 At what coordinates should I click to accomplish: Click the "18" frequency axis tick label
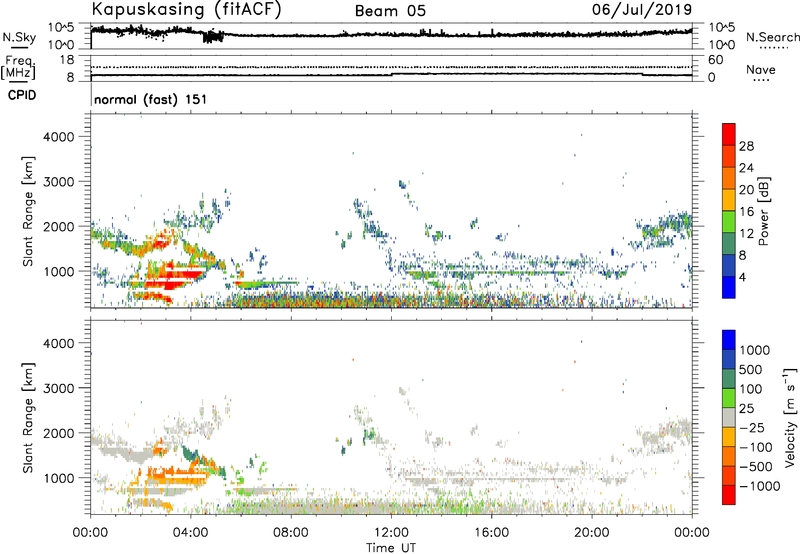click(x=67, y=60)
